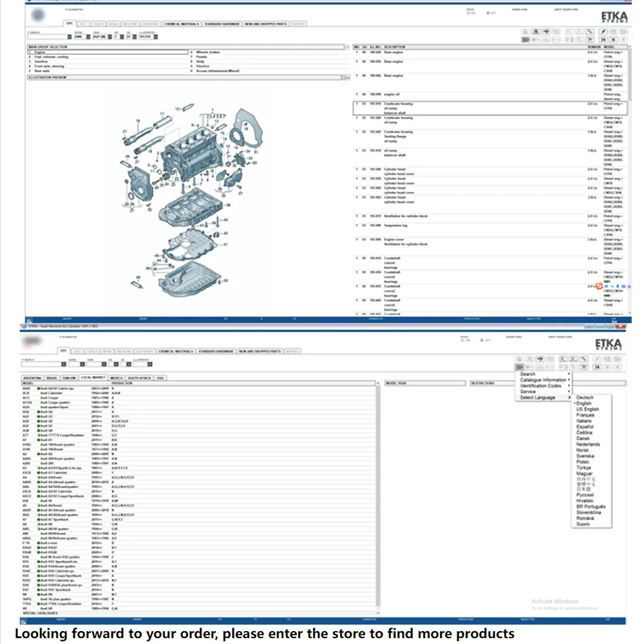
Task: Click the pointing-hand icon in the top window toolbar
Action: pos(546,32)
